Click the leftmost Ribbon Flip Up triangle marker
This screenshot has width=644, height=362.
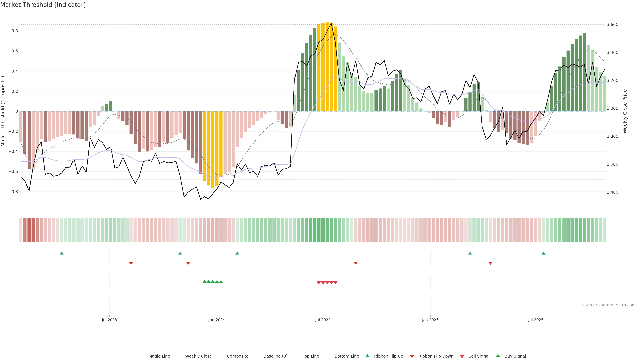pyautogui.click(x=62, y=253)
